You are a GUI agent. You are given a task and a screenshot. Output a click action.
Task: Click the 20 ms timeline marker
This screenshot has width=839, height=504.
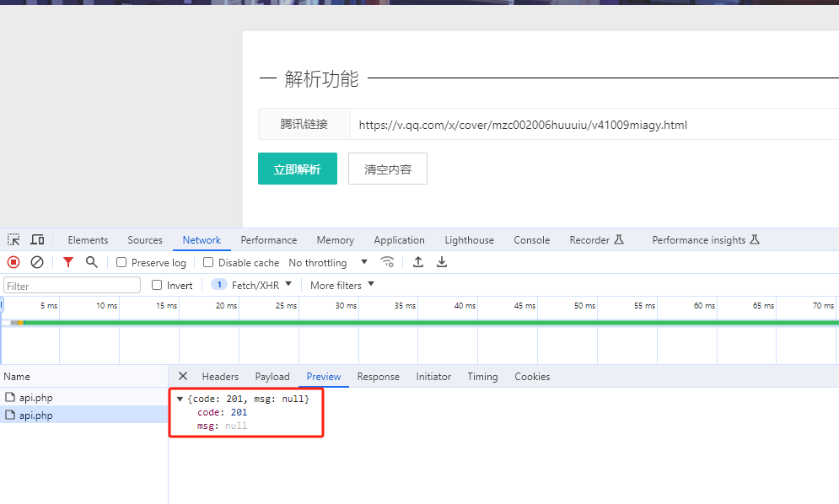coord(226,305)
